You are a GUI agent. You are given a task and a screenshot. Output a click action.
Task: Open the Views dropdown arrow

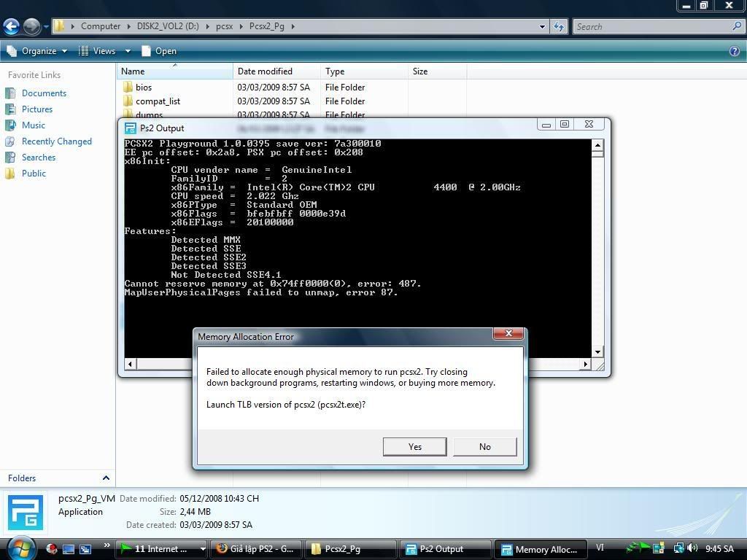(x=128, y=51)
